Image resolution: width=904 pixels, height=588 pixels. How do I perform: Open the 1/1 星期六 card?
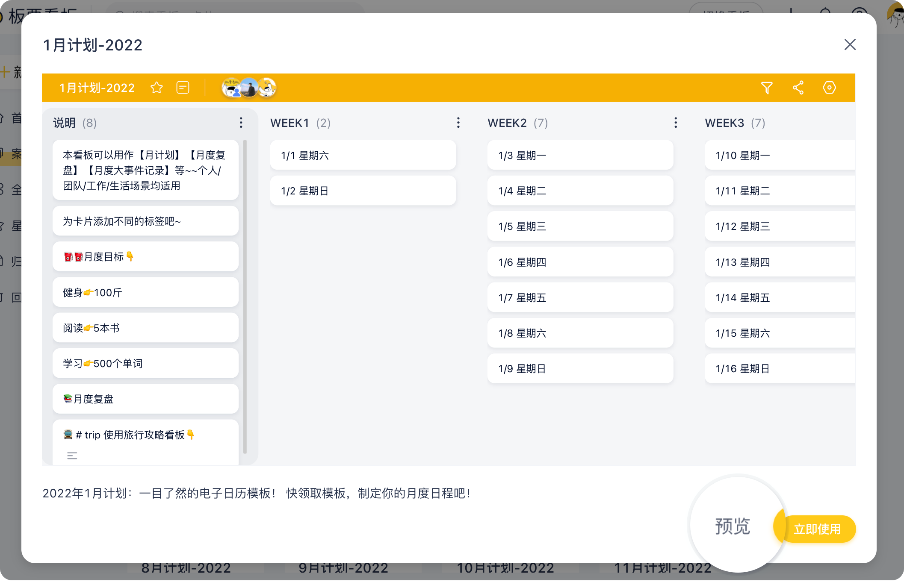[x=363, y=155]
